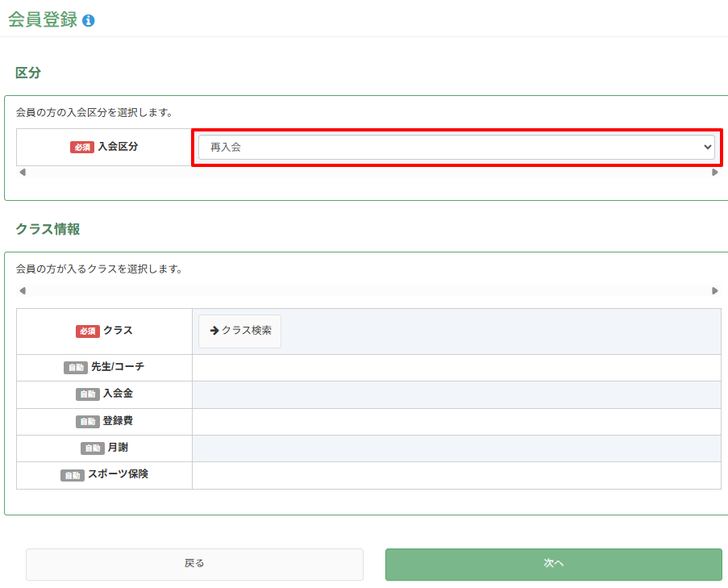Click the horizontal scrollbar track in クラス情報 section
This screenshot has height=588, width=728.
click(x=368, y=290)
